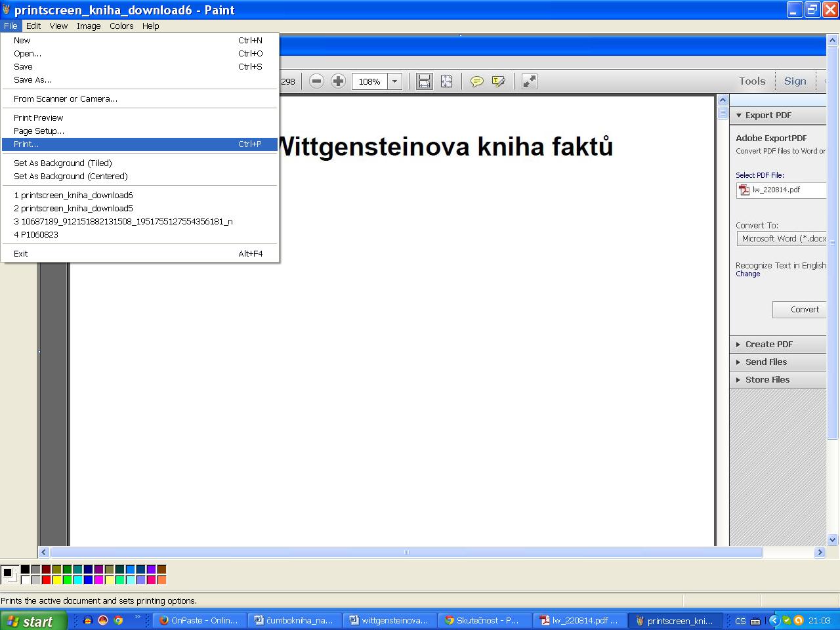Click the Change language link

click(747, 274)
